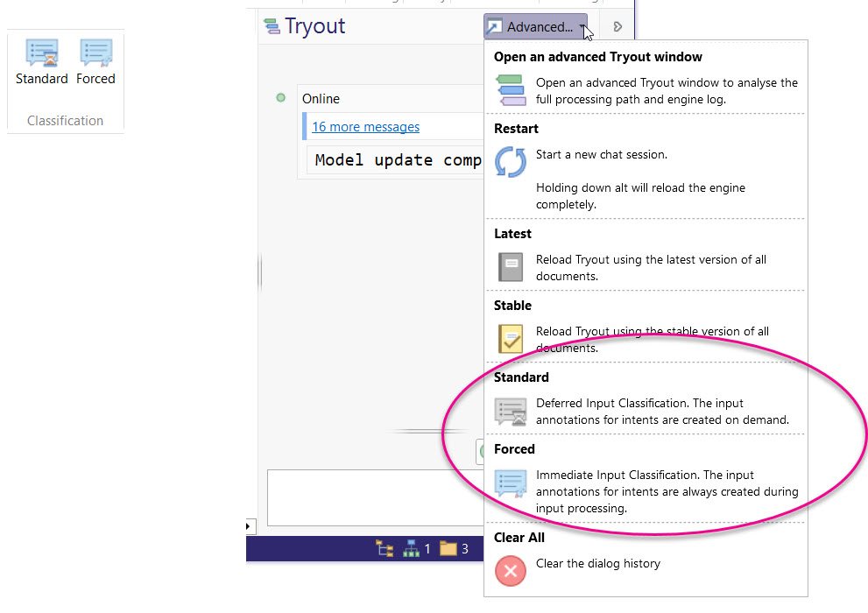Click the network diagram icon in status bar
This screenshot has height=613, width=868.
[411, 549]
